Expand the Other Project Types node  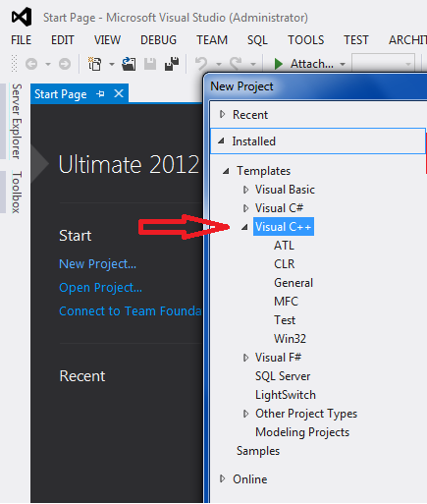tap(245, 414)
